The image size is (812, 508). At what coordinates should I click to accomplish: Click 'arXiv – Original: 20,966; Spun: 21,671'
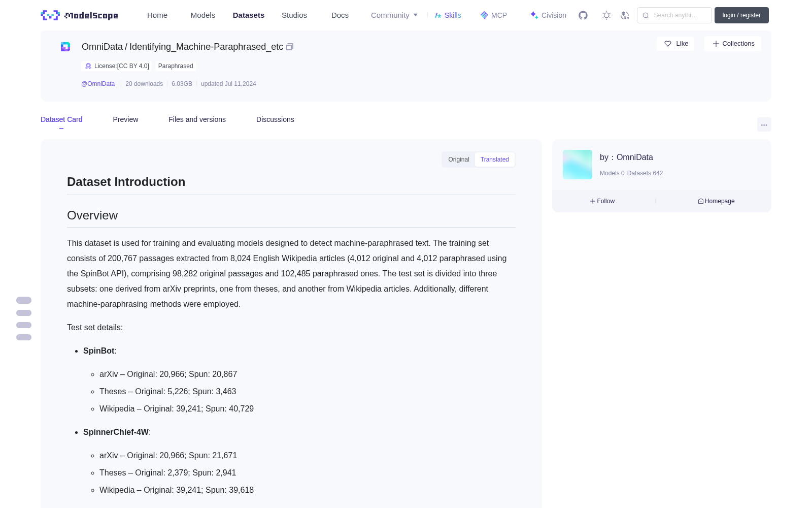[168, 456]
